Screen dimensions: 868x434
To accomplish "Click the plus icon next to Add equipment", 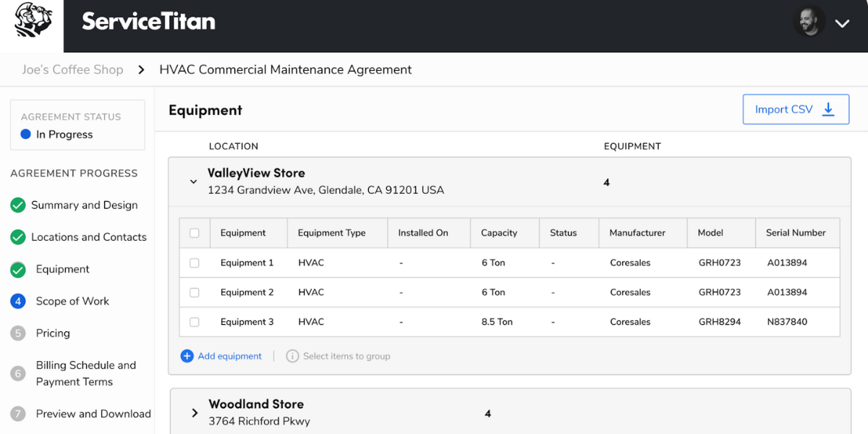I will (187, 355).
